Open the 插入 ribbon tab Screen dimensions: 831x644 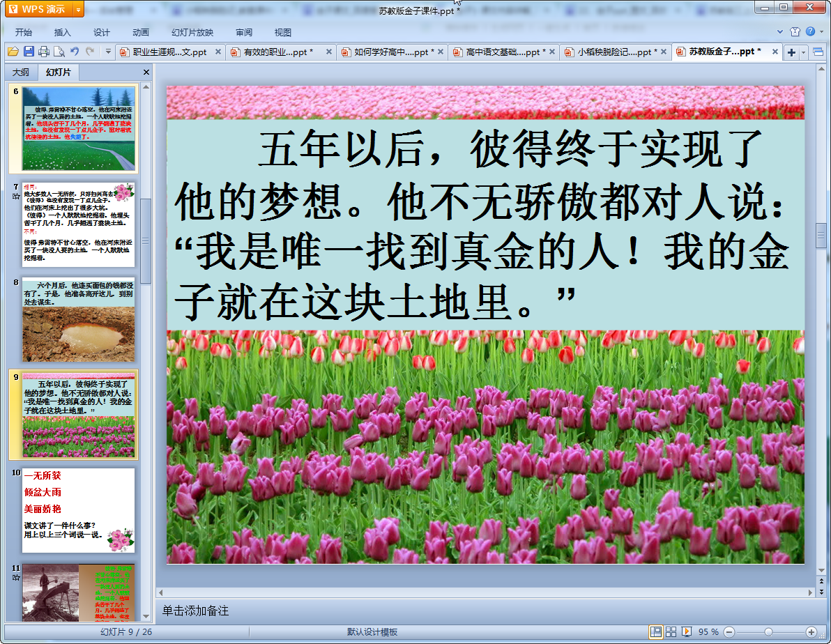point(63,32)
